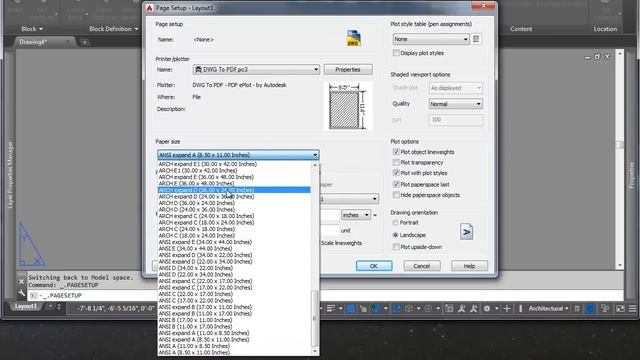Click the drawing area vertical scrollbar down arrow
The height and width of the screenshot is (360, 640).
pos(620,265)
